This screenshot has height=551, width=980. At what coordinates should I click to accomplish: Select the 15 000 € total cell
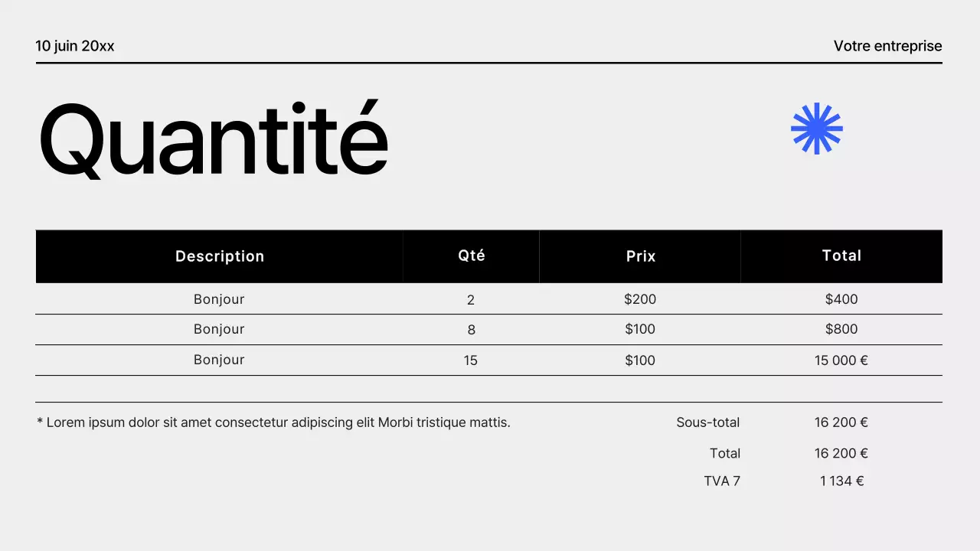pos(841,360)
